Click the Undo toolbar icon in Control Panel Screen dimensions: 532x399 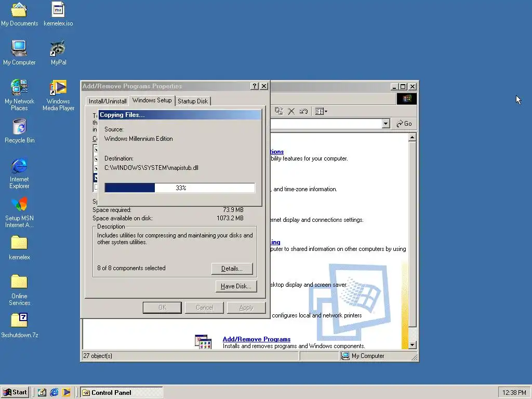[x=303, y=111]
